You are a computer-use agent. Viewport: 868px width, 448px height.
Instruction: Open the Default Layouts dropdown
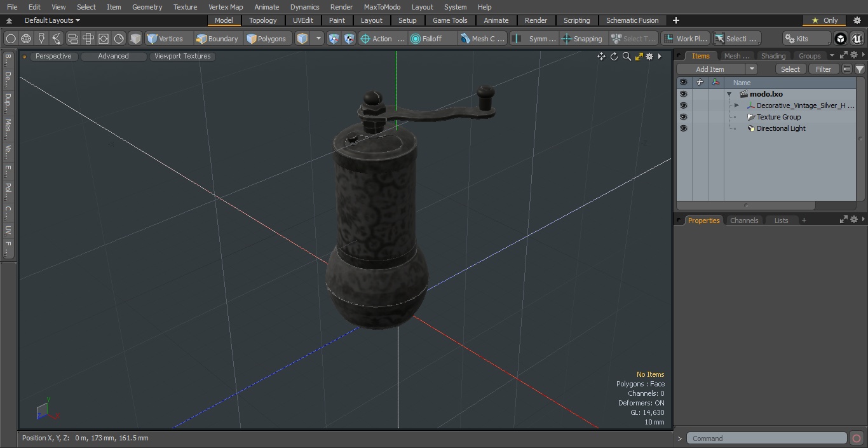(52, 20)
